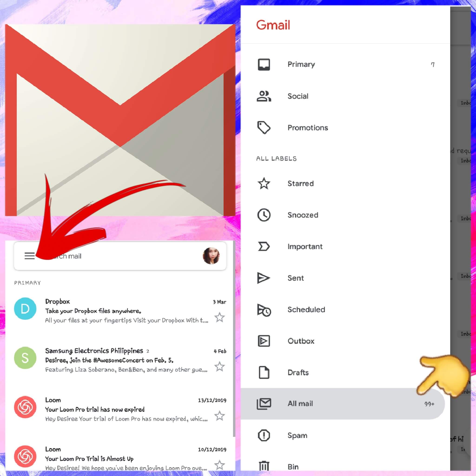
Task: Toggle star on Dropbox email
Action: 221,317
